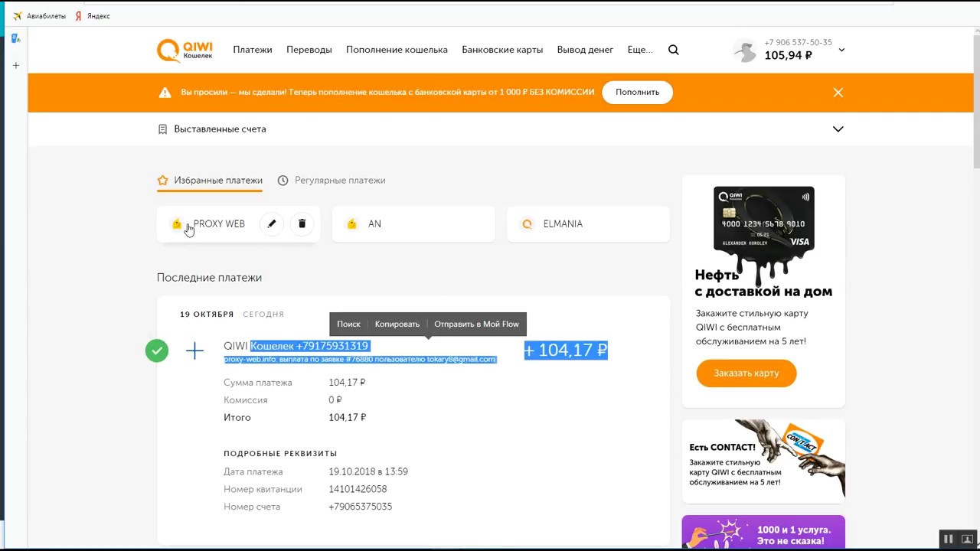This screenshot has width=980, height=551.
Task: Click the Последние платежи heading
Action: (209, 278)
